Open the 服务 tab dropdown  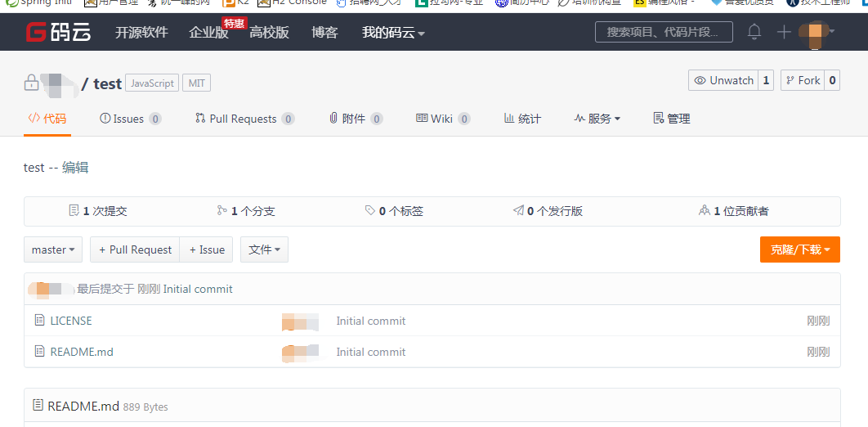(x=597, y=119)
